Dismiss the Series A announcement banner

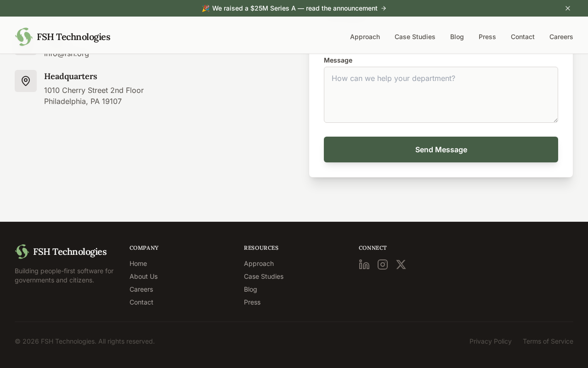click(x=568, y=8)
